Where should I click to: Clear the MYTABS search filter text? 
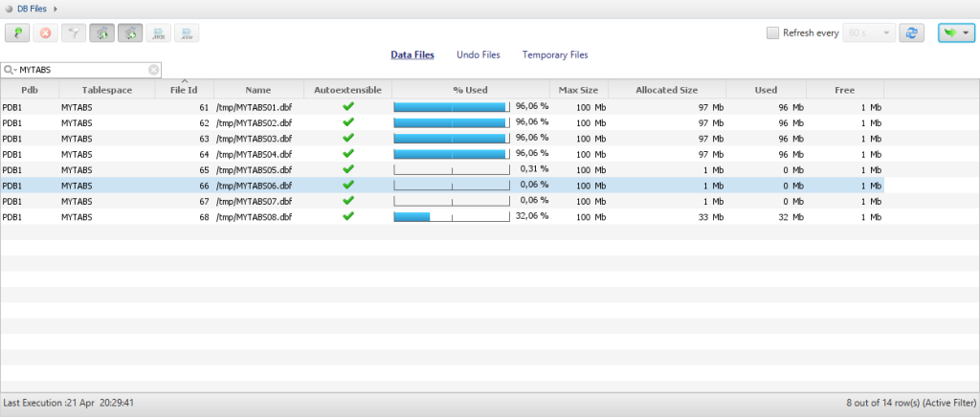pos(153,70)
